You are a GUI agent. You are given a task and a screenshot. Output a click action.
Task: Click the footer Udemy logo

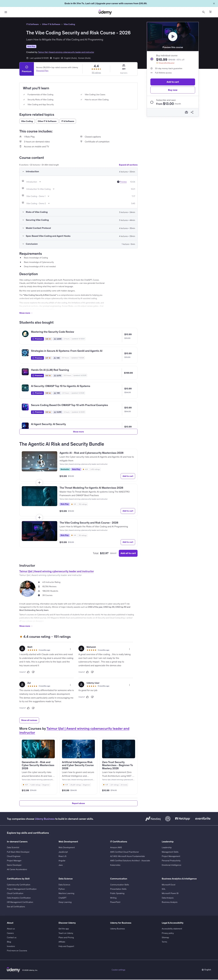pyautogui.click(x=13, y=970)
